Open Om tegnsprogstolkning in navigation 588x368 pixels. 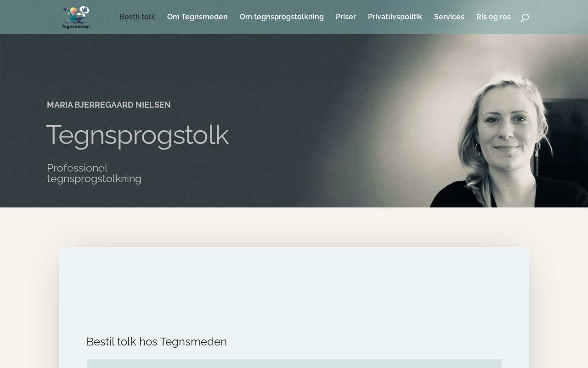(282, 17)
